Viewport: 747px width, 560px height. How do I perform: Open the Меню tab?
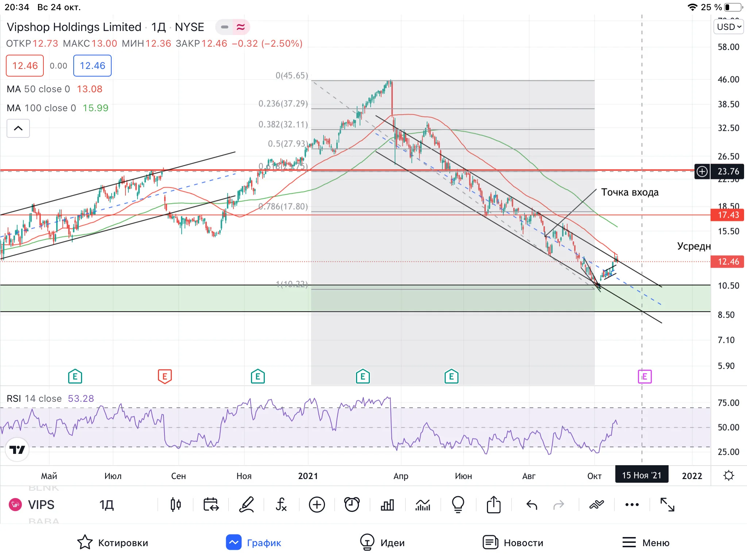[646, 542]
